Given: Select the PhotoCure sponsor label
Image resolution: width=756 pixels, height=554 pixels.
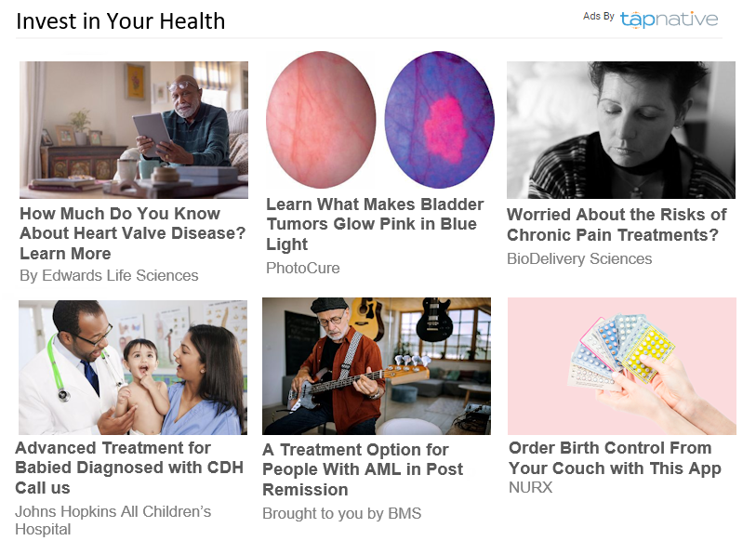Looking at the screenshot, I should [x=303, y=268].
